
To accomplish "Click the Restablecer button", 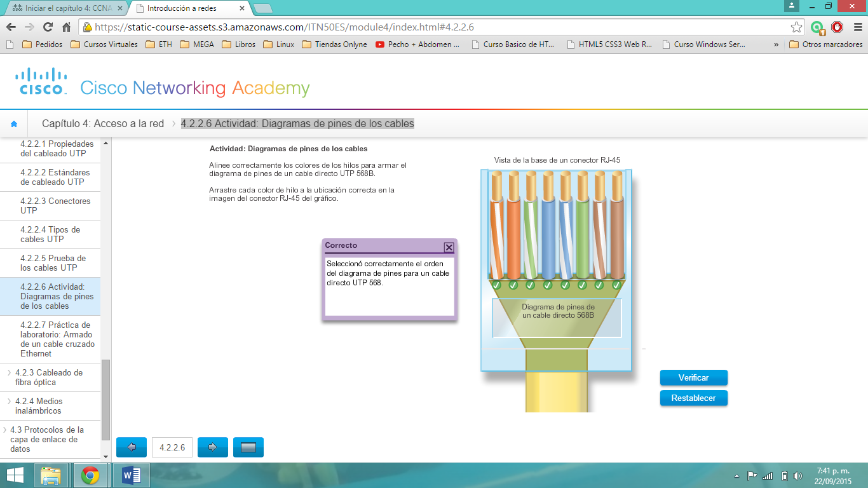I will pos(694,398).
